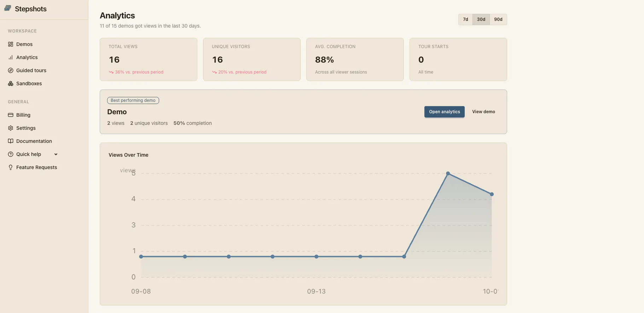Open the Documentation link
The width and height of the screenshot is (644, 313).
(34, 141)
